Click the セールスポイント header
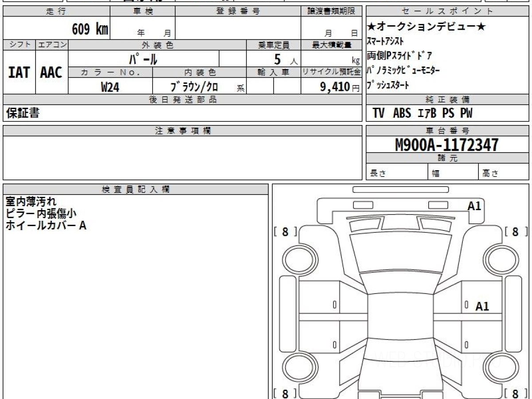The height and width of the screenshot is (399, 532). click(447, 12)
